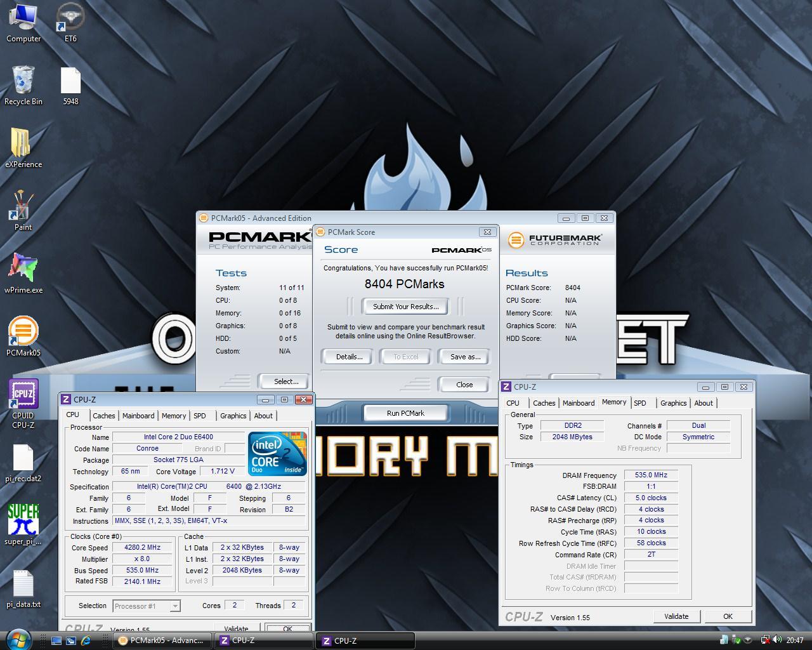Click Submit Your Results button
812x650 pixels.
coord(405,307)
